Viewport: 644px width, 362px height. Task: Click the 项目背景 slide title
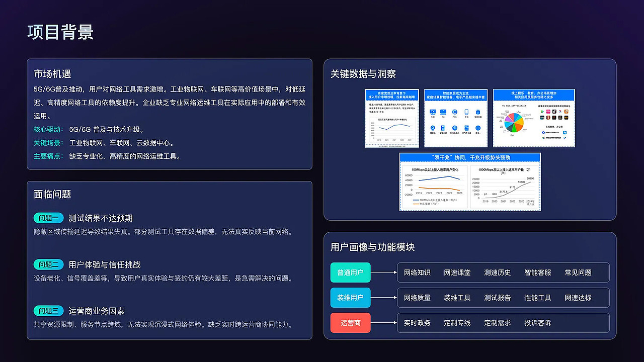point(60,32)
